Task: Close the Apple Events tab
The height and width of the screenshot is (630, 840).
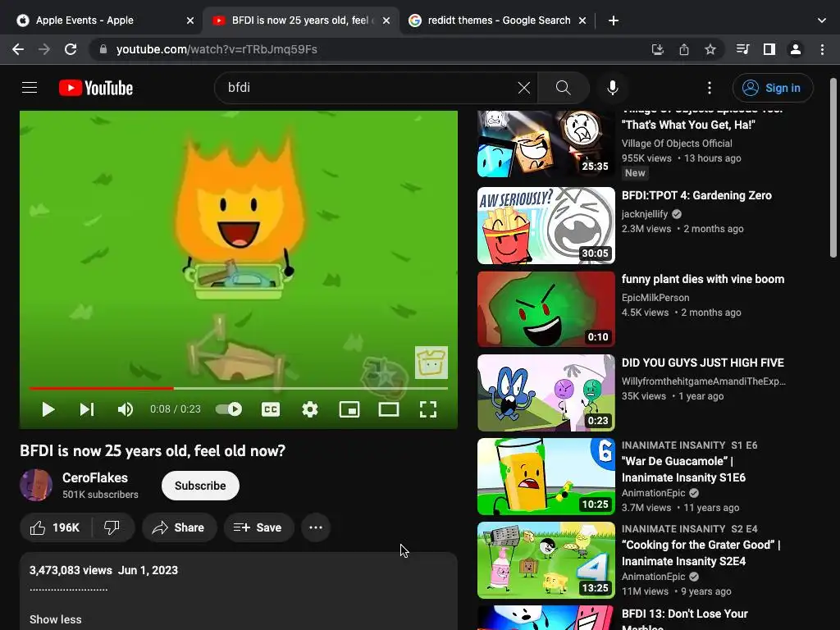Action: pos(190,21)
